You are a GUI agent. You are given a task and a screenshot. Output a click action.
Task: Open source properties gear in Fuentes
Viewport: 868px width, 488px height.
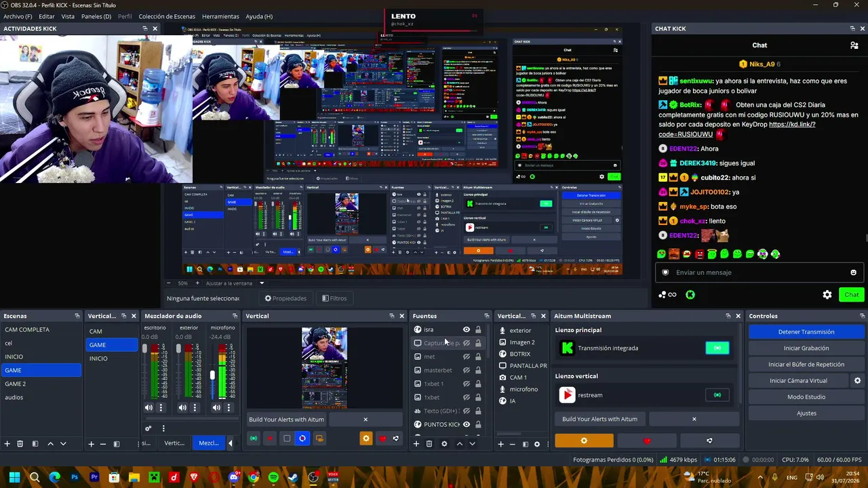444,444
